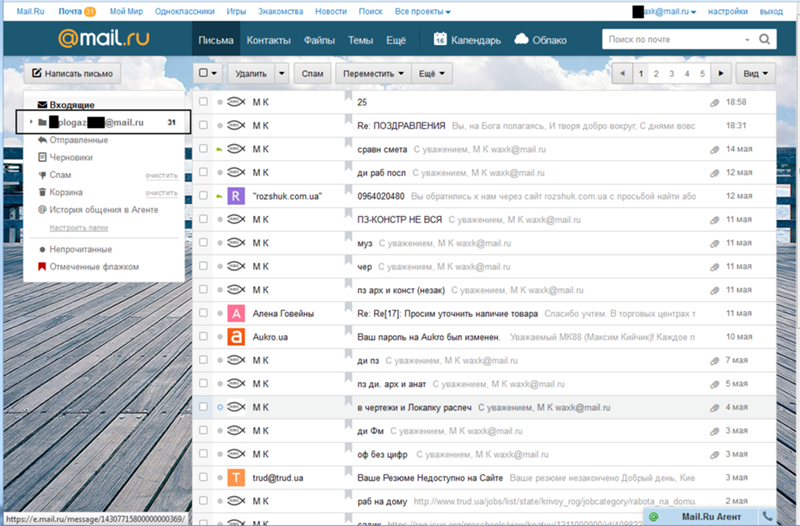Open настройки link at top

point(728,11)
